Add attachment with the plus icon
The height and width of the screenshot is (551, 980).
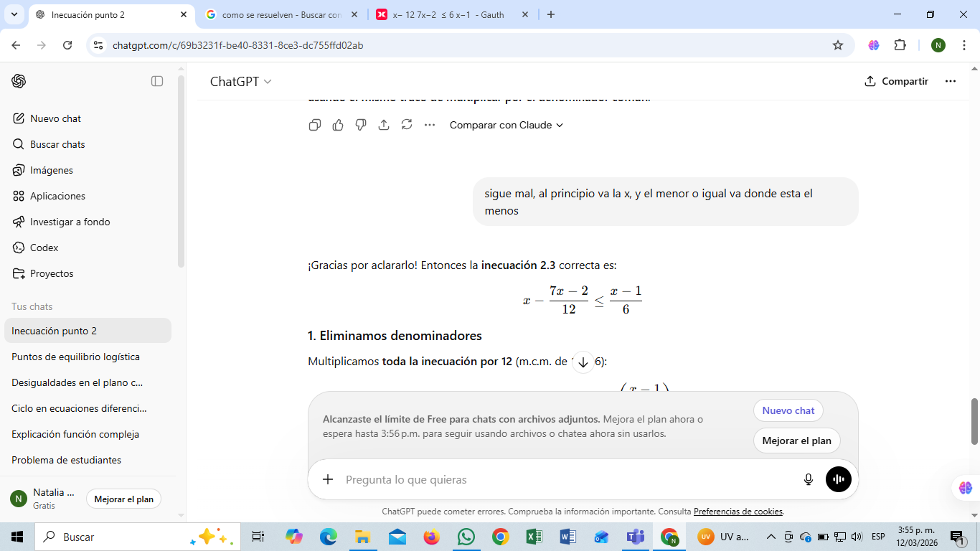pos(328,479)
